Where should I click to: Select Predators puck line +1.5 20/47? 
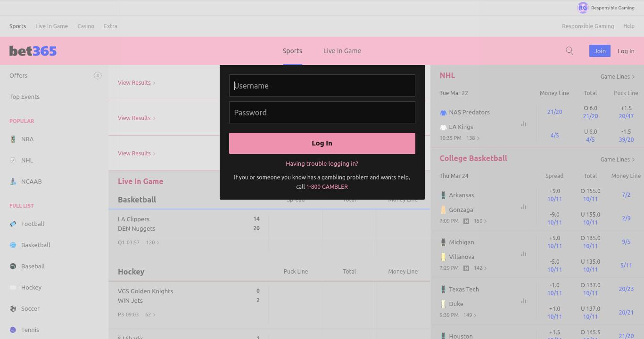(x=626, y=112)
